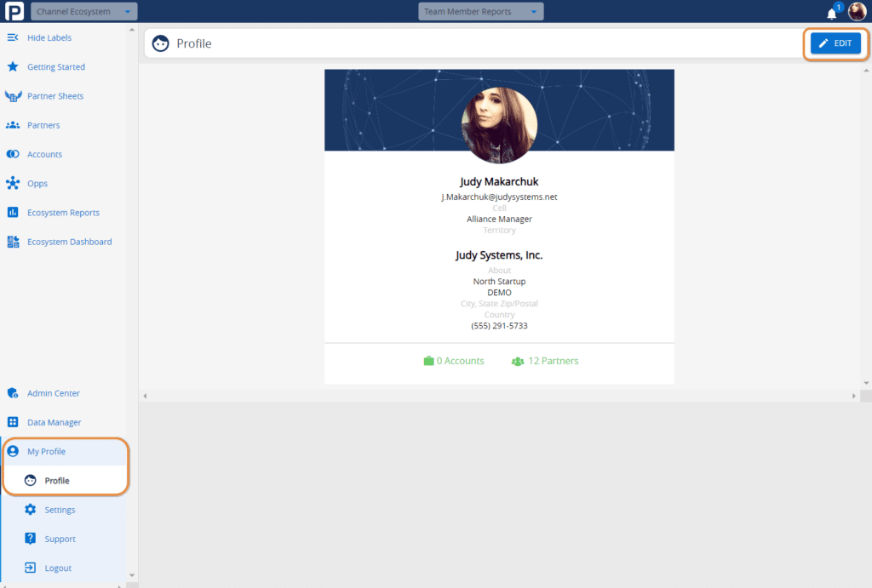
Task: Select Getting Started from the sidebar
Action: pos(13,66)
